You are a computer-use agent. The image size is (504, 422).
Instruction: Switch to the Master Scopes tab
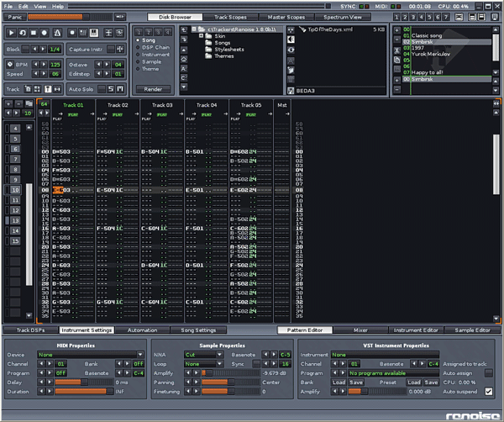point(286,17)
